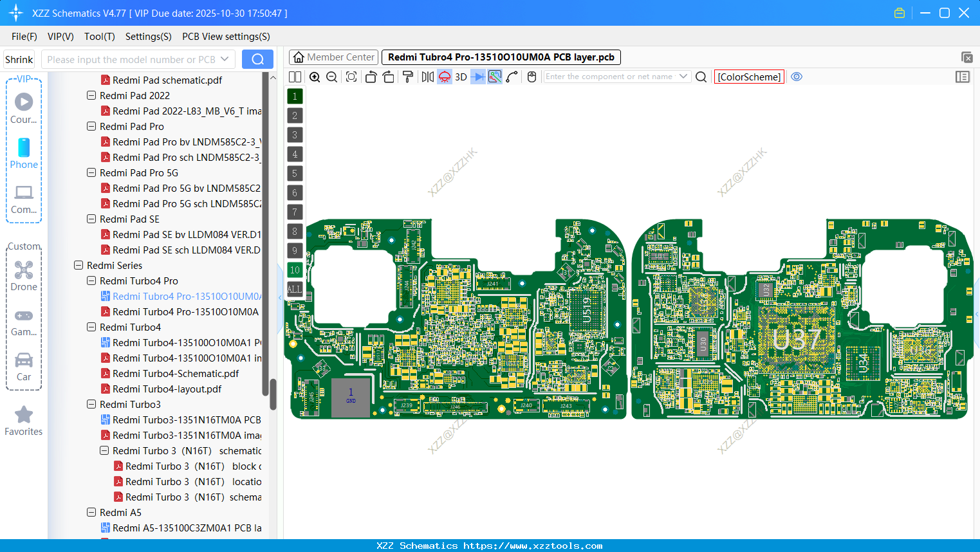
Task: Select the Zoom Out tool
Action: click(x=331, y=77)
